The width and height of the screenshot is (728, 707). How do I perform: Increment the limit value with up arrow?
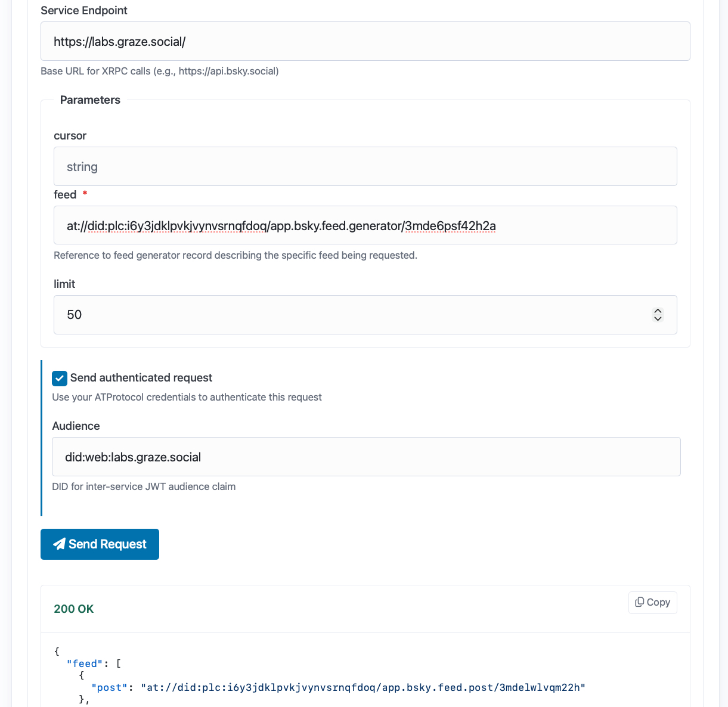pos(658,311)
